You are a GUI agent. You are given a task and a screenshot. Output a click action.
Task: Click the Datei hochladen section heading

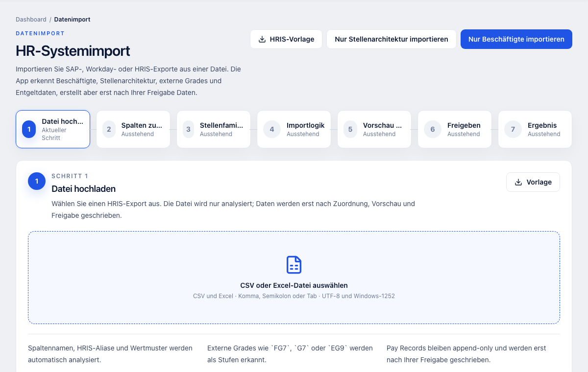tap(84, 189)
